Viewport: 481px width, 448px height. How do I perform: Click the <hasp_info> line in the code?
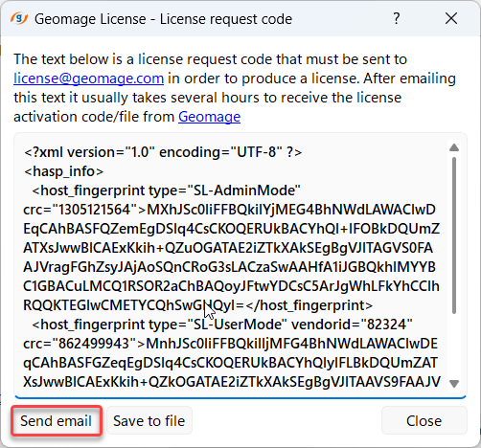63,171
